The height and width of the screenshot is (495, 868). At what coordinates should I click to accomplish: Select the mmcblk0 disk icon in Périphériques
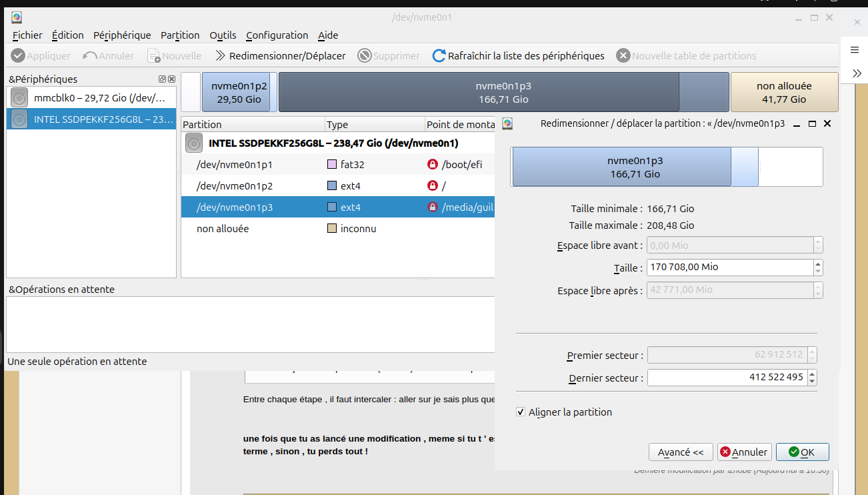coord(20,98)
